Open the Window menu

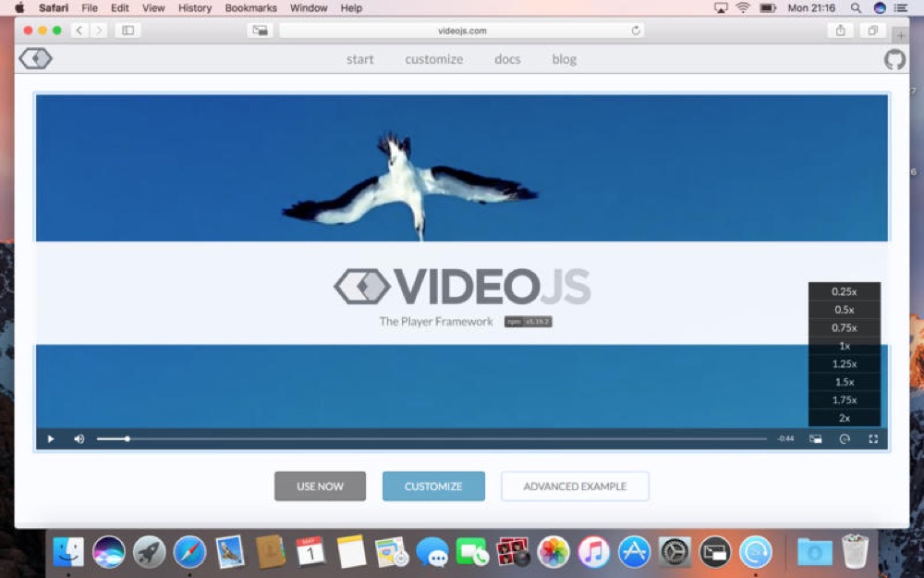coord(309,8)
